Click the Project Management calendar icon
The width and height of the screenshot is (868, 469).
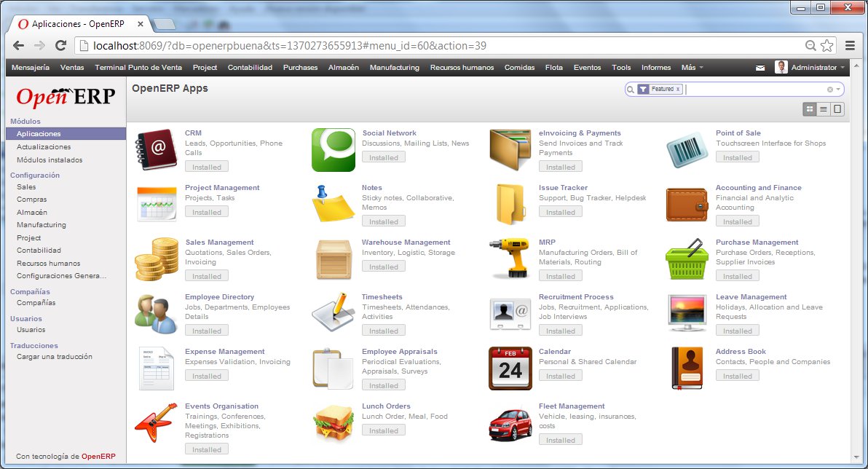pos(156,205)
